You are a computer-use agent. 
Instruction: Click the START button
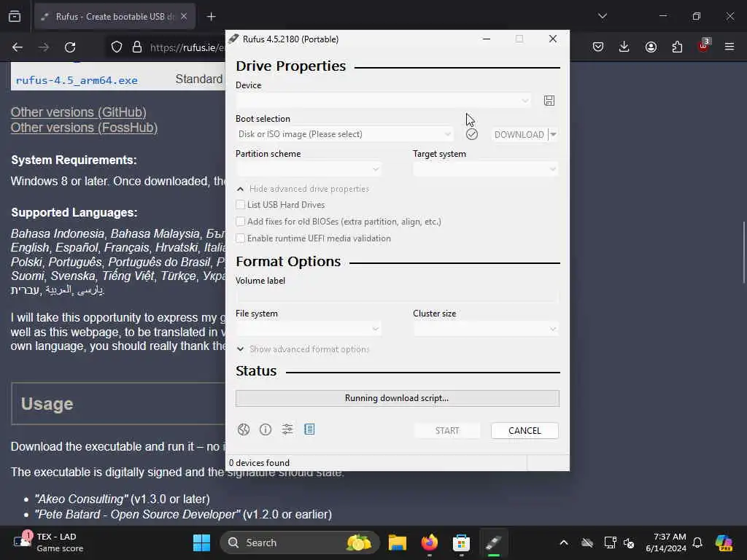click(x=447, y=430)
